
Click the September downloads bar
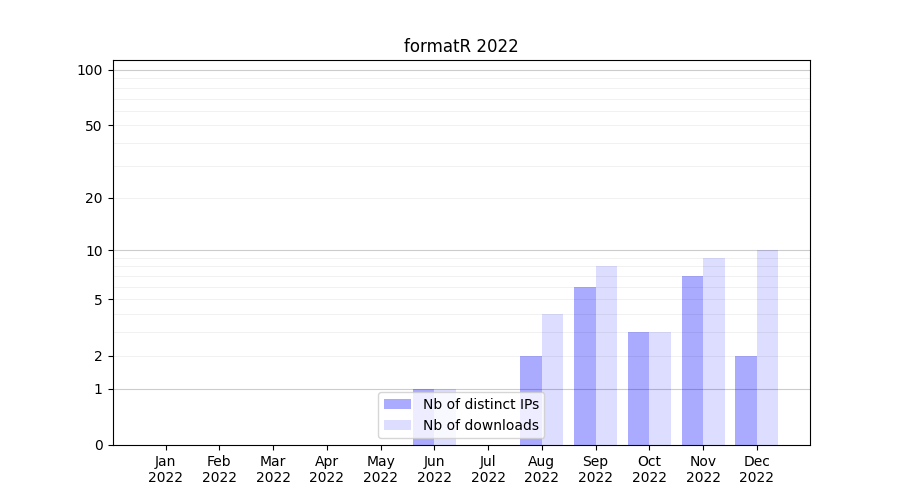point(606,355)
